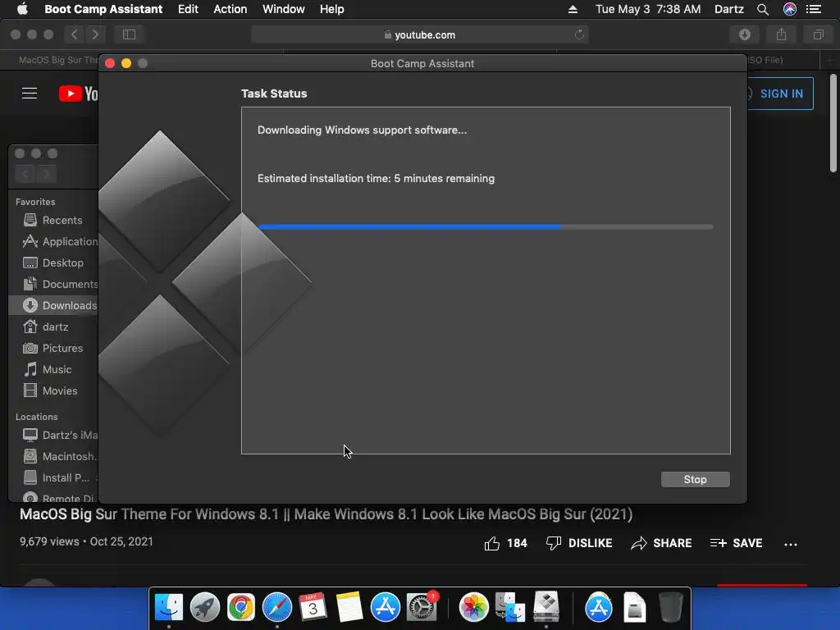Click the SAVE button under video
Viewport: 840px width, 630px height.
[x=736, y=543]
